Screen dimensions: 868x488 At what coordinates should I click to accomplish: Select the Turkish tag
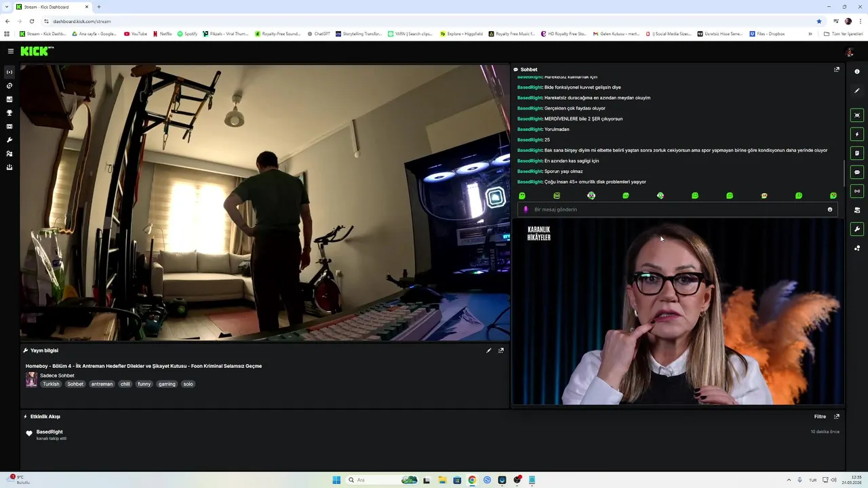(51, 384)
